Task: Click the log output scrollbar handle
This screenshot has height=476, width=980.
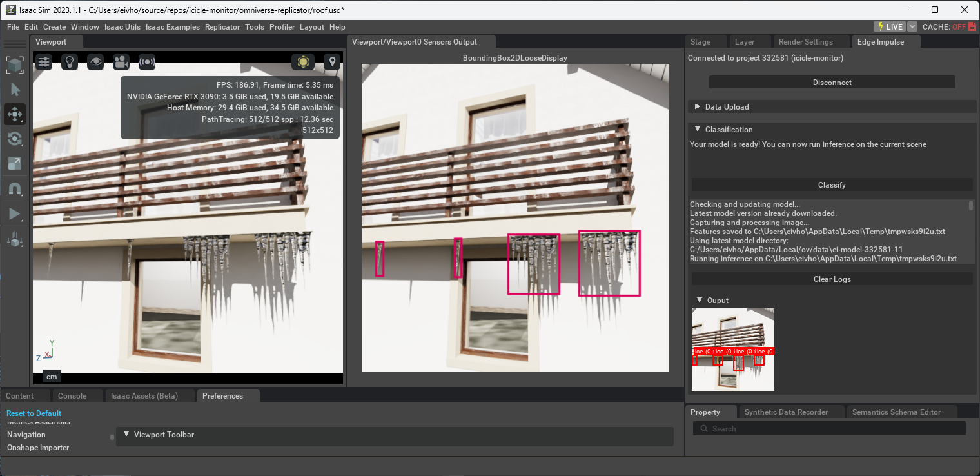Action: coord(972,205)
